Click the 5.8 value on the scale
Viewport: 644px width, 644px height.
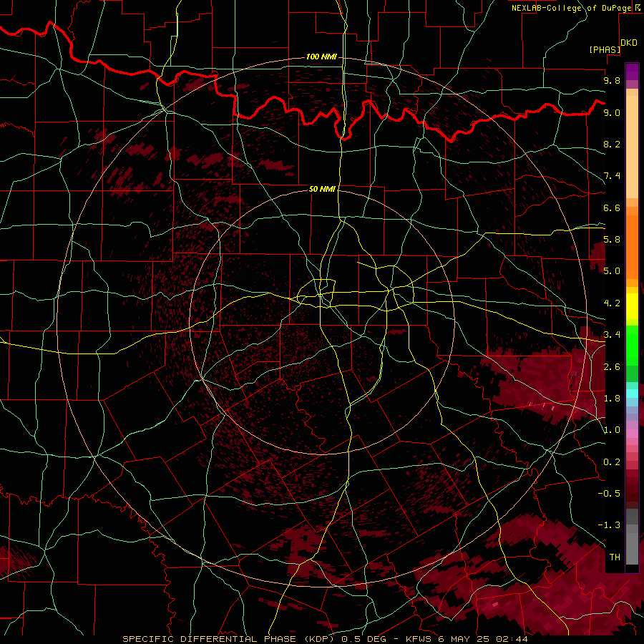[x=612, y=240]
